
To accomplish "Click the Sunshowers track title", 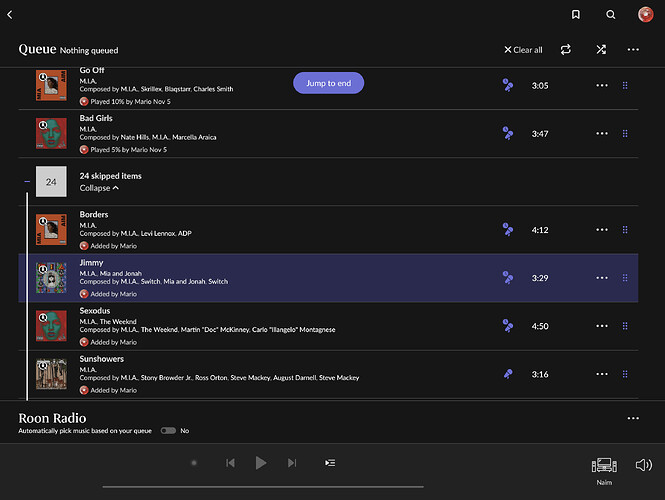I will click(x=102, y=359).
